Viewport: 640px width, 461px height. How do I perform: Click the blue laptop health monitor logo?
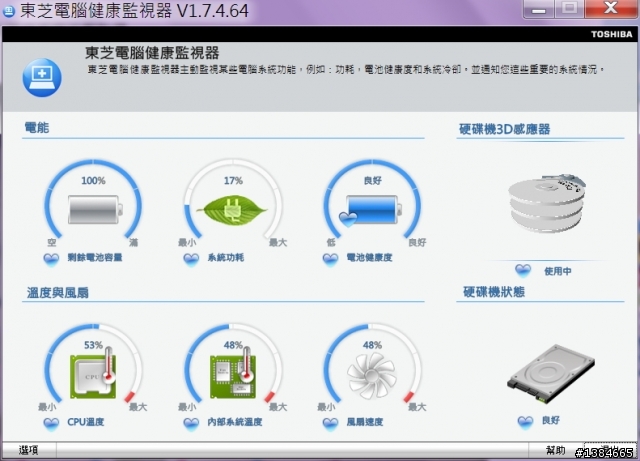pos(42,78)
